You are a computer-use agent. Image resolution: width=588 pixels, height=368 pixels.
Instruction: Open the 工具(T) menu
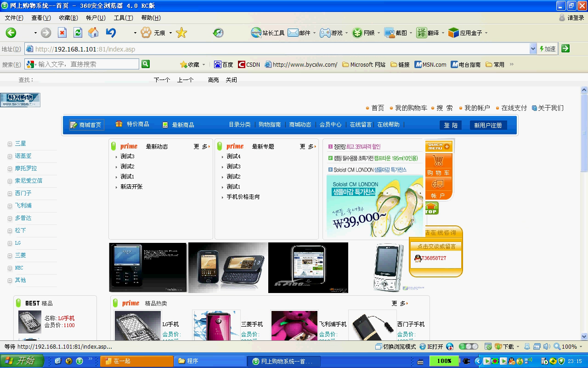tap(123, 17)
